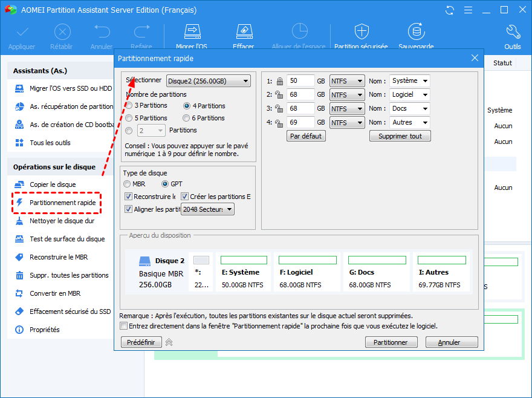Image resolution: width=532 pixels, height=398 pixels.
Task: Toggle lock icon for partition 2
Action: [x=279, y=95]
